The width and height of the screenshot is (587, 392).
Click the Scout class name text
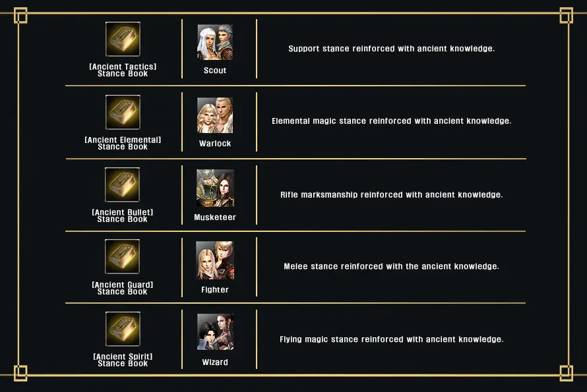pyautogui.click(x=215, y=70)
